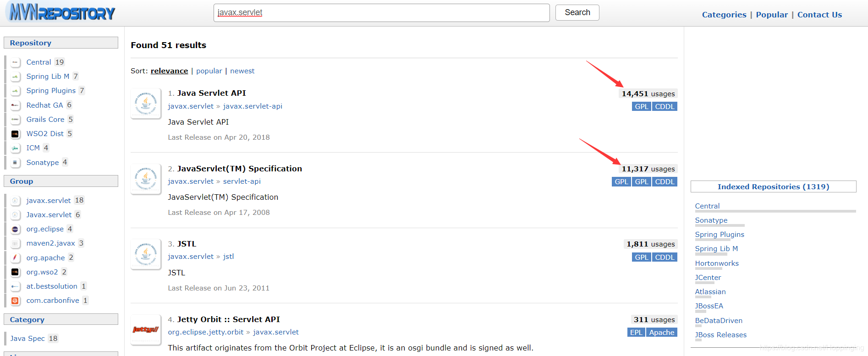868x356 pixels.
Task: Click the org.apache feather icon
Action: pos(15,258)
